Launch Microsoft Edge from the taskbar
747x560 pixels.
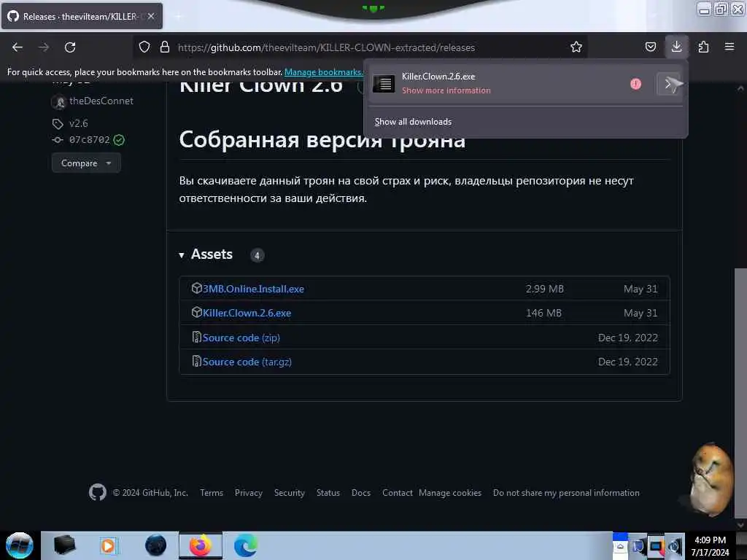[245, 545]
